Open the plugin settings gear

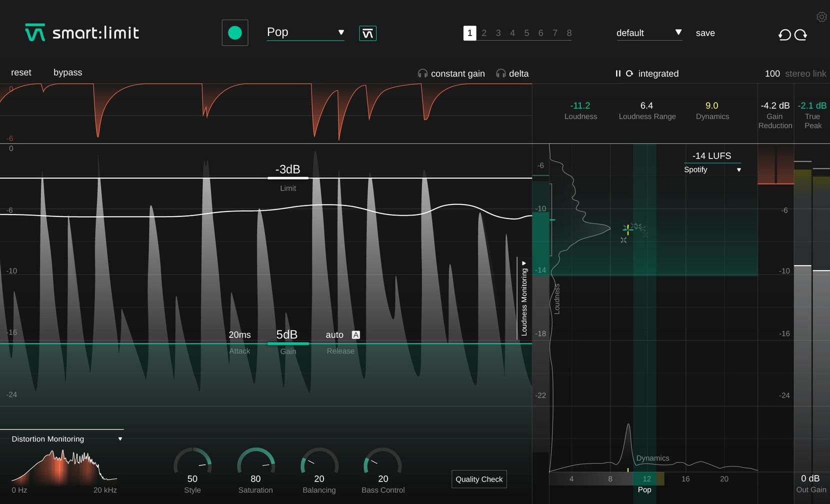821,16
